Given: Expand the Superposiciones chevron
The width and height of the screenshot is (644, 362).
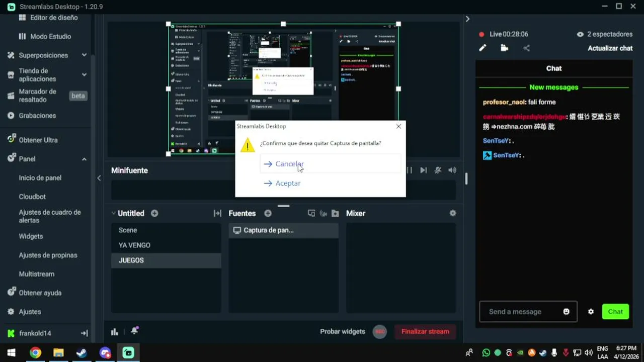Looking at the screenshot, I should (84, 55).
